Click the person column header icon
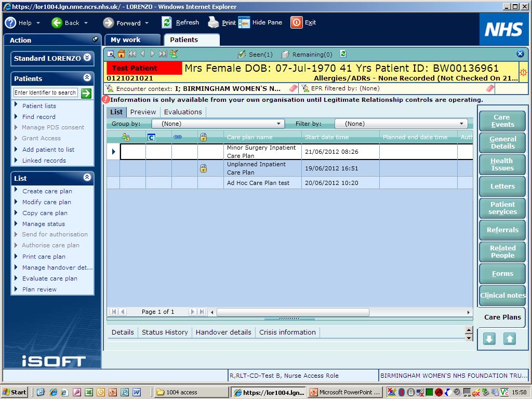 (x=126, y=137)
